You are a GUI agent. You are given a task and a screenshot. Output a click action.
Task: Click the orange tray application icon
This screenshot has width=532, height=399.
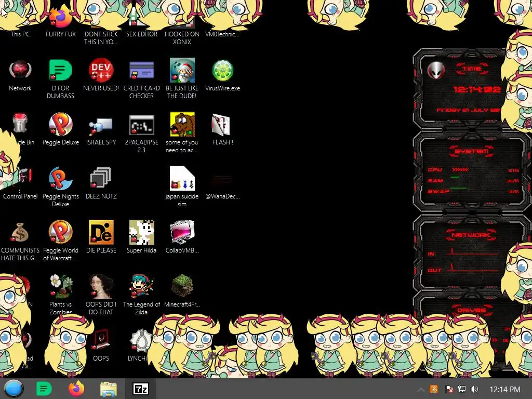point(434,389)
